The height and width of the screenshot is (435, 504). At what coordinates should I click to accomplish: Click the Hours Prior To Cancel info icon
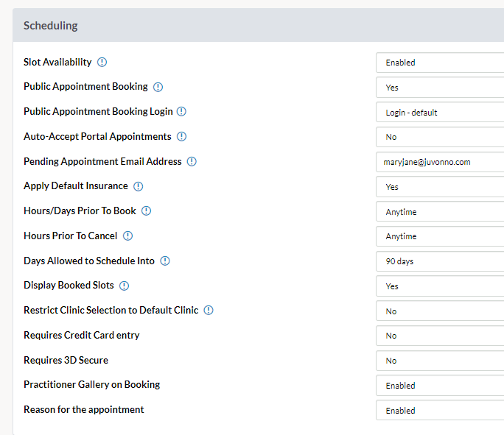point(128,236)
